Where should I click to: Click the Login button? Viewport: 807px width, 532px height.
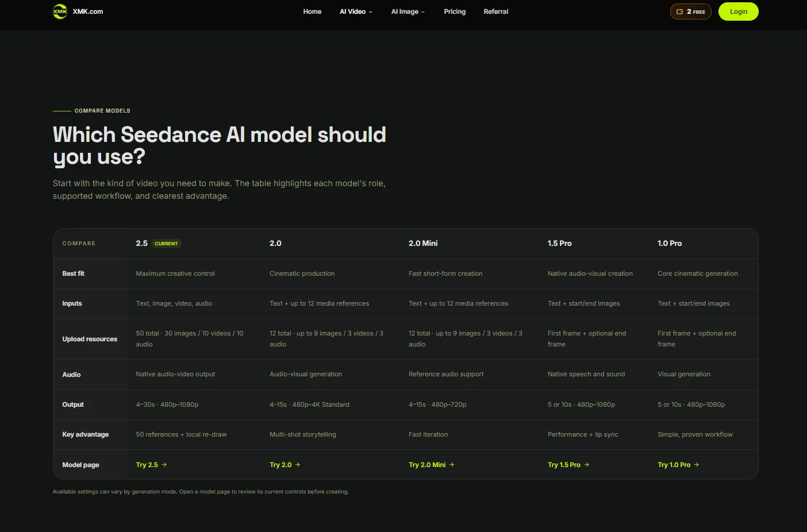[x=738, y=11]
